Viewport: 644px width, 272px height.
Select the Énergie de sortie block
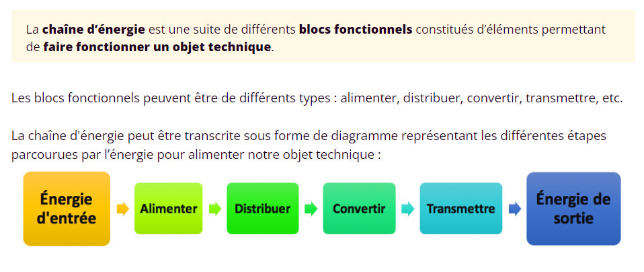click(573, 209)
